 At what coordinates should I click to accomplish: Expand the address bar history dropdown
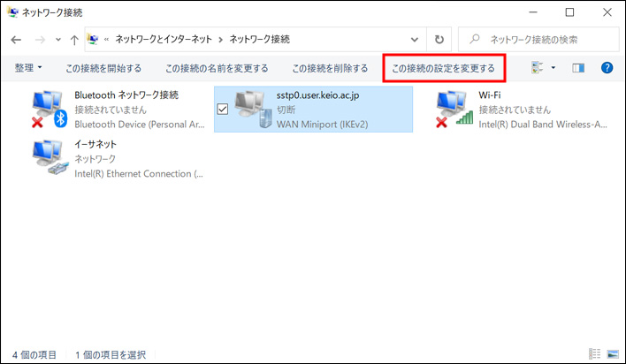[x=416, y=40]
